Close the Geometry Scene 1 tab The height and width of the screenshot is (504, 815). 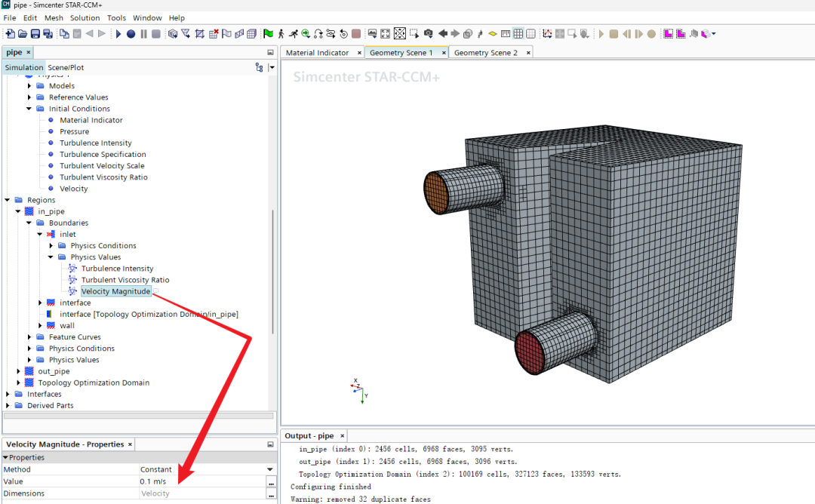[x=444, y=53]
